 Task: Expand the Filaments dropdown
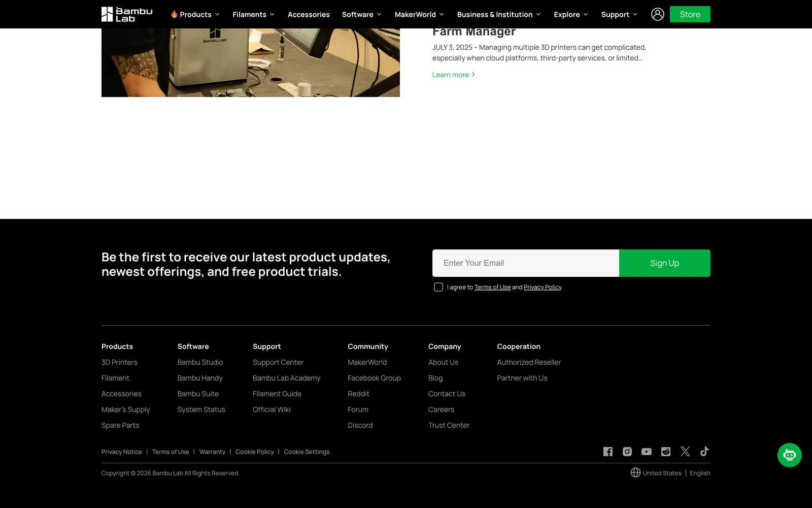253,14
